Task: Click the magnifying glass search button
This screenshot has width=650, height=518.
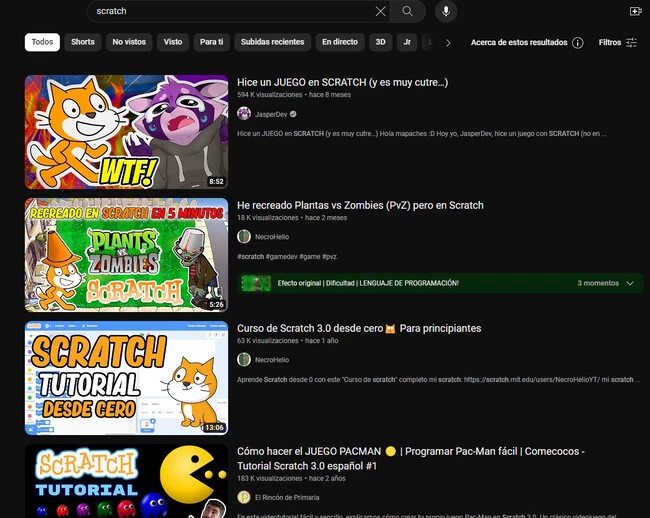Action: click(407, 11)
